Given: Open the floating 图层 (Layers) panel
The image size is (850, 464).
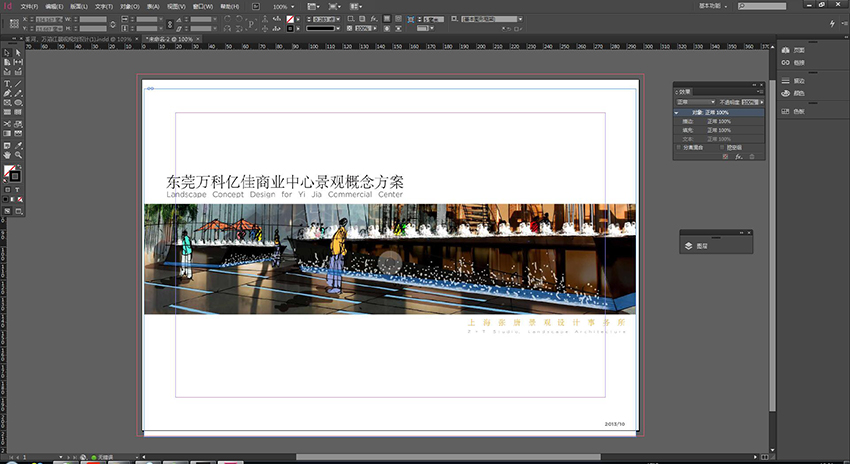Looking at the screenshot, I should point(696,246).
